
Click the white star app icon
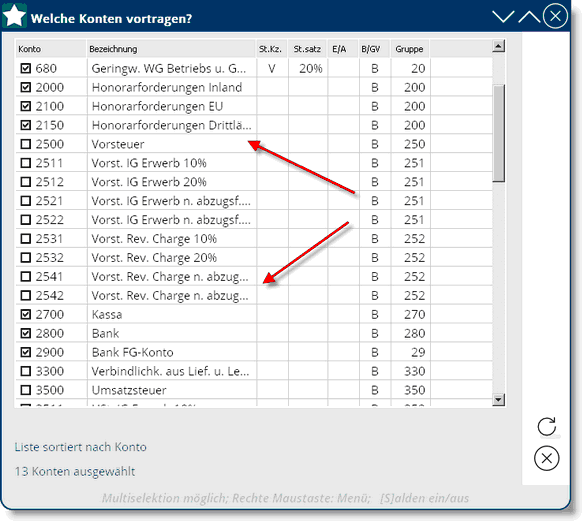point(14,16)
